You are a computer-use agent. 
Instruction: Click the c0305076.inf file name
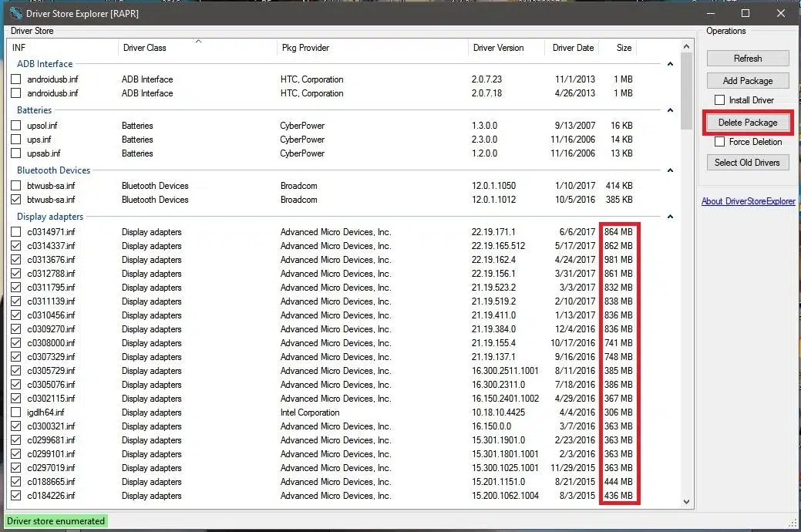click(51, 384)
